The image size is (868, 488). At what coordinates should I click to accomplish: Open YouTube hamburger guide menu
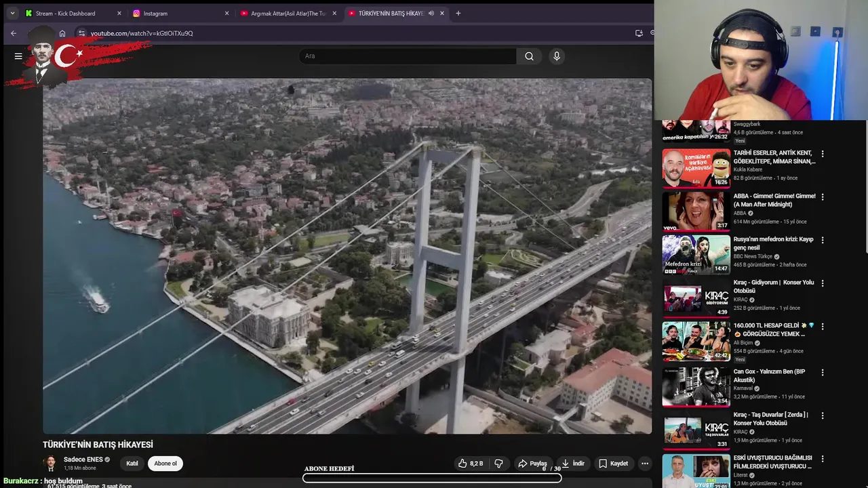coord(18,56)
